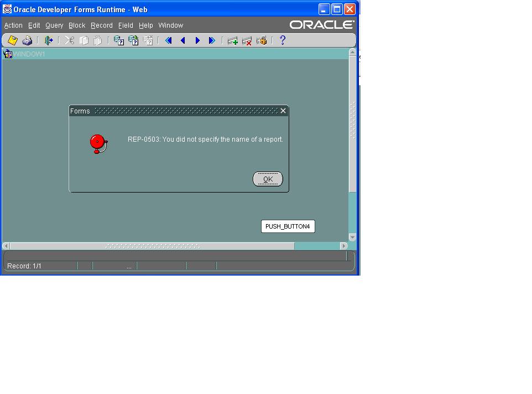Image resolution: width=532 pixels, height=394 pixels.
Task: Open the Record menu
Action: (102, 25)
